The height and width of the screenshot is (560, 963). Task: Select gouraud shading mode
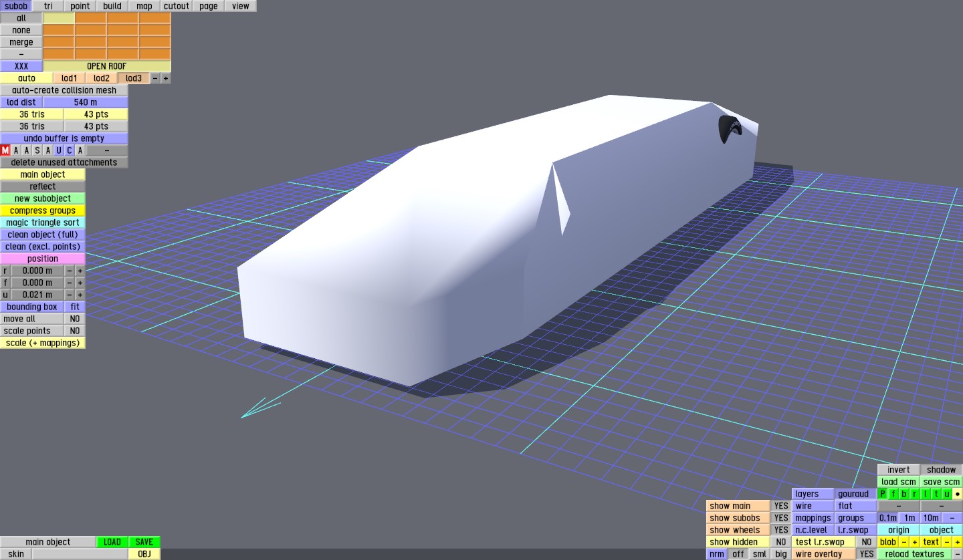pos(856,494)
